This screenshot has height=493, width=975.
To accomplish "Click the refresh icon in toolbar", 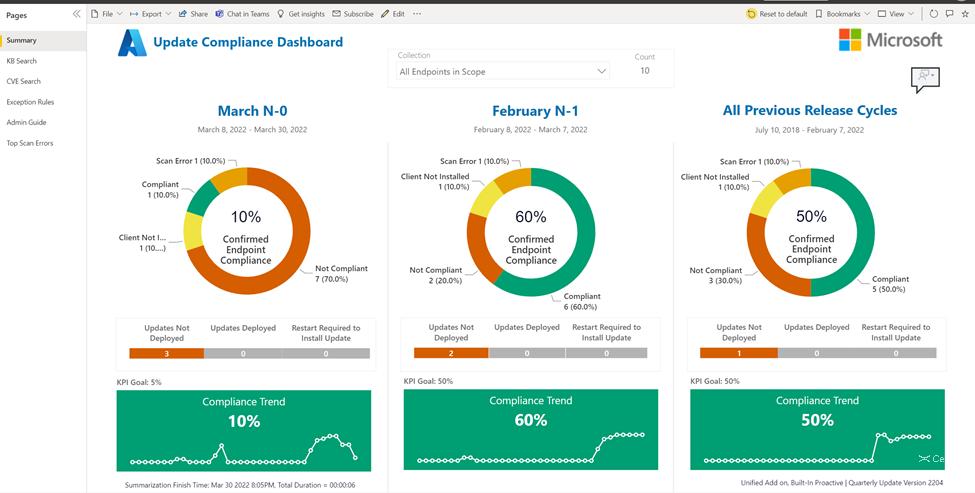I will pyautogui.click(x=934, y=14).
